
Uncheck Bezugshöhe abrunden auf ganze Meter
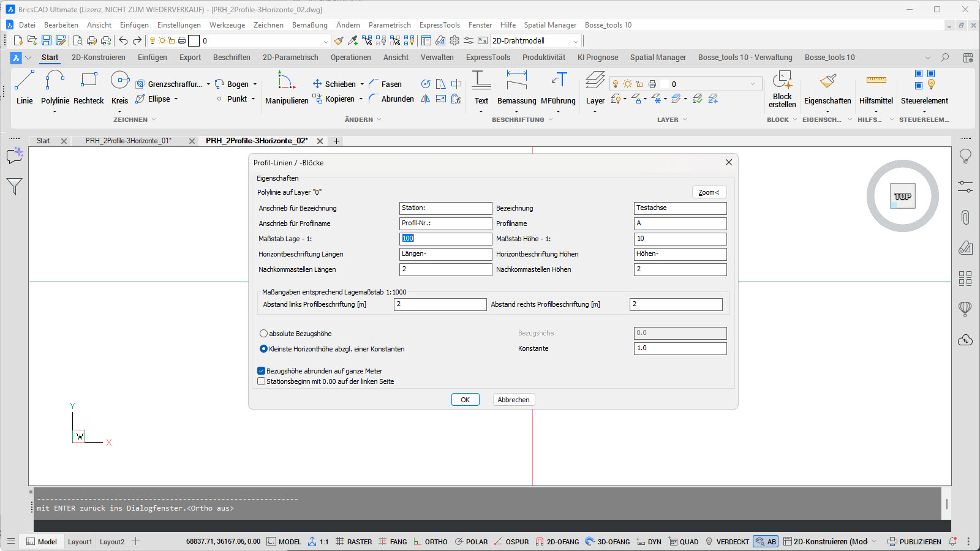(262, 371)
